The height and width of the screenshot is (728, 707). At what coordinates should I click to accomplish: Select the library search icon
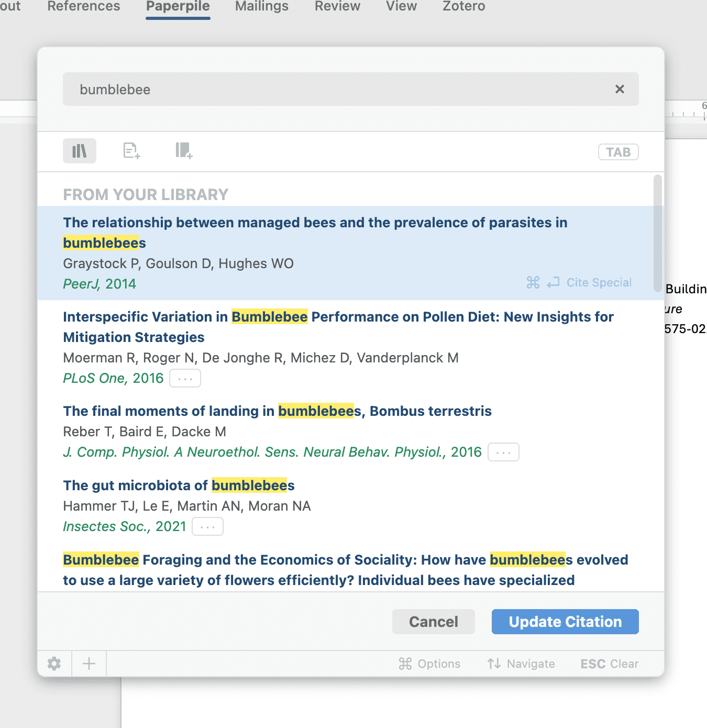click(80, 151)
